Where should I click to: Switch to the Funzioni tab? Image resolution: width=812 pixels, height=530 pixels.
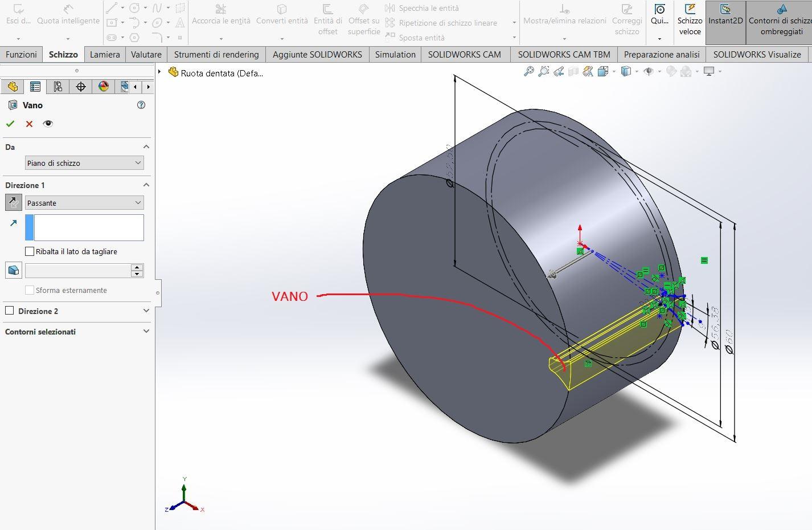tap(21, 54)
